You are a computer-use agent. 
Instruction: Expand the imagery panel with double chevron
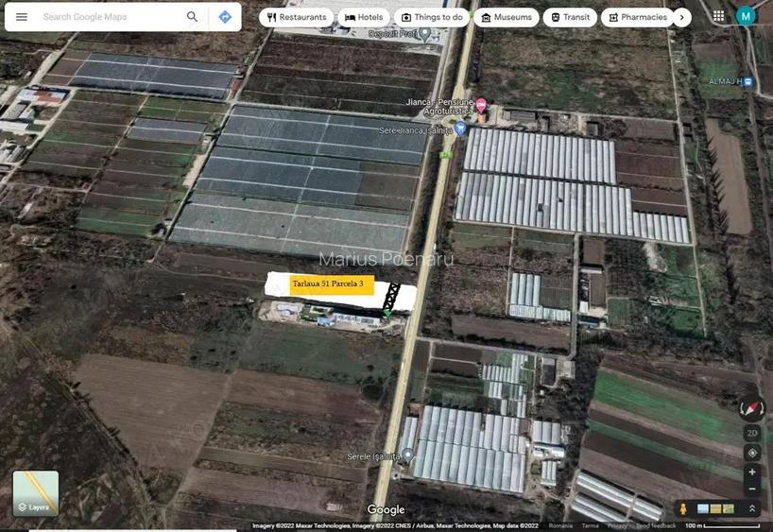(752, 509)
